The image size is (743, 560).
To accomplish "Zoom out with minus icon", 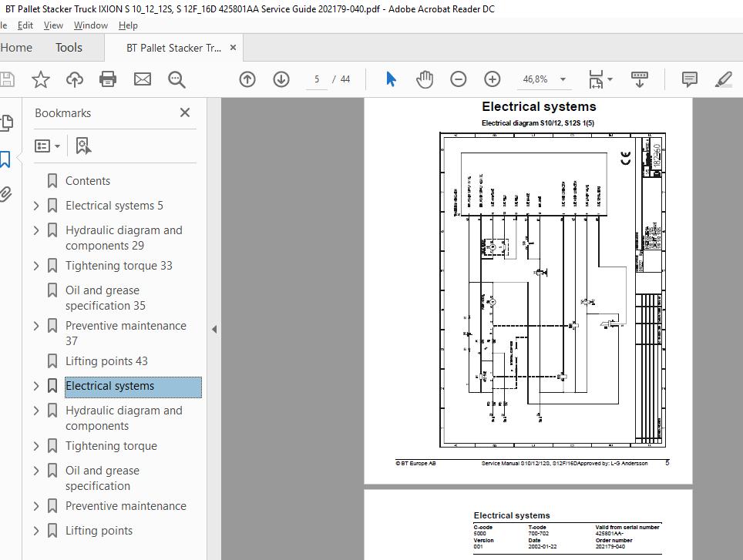I will tap(459, 79).
